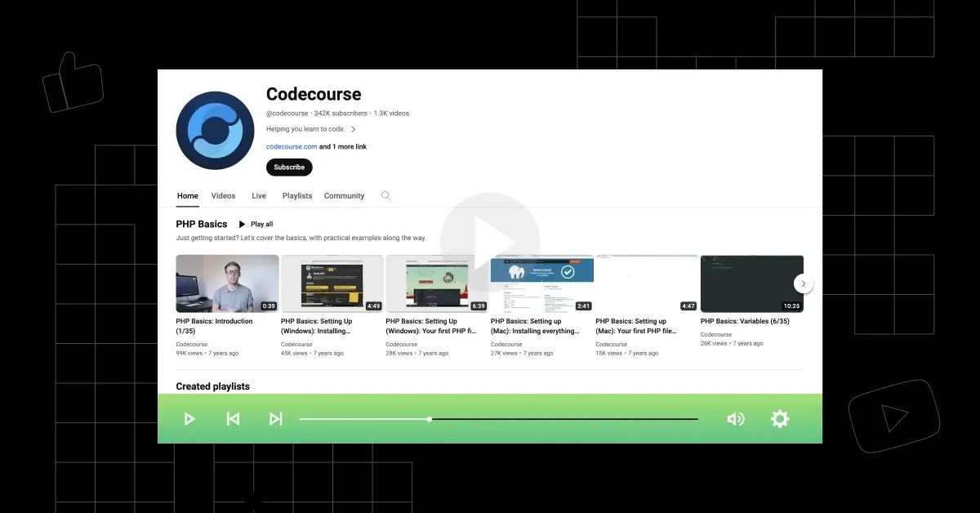Mute audio with the speaker icon
The width and height of the screenshot is (980, 513).
pos(736,419)
